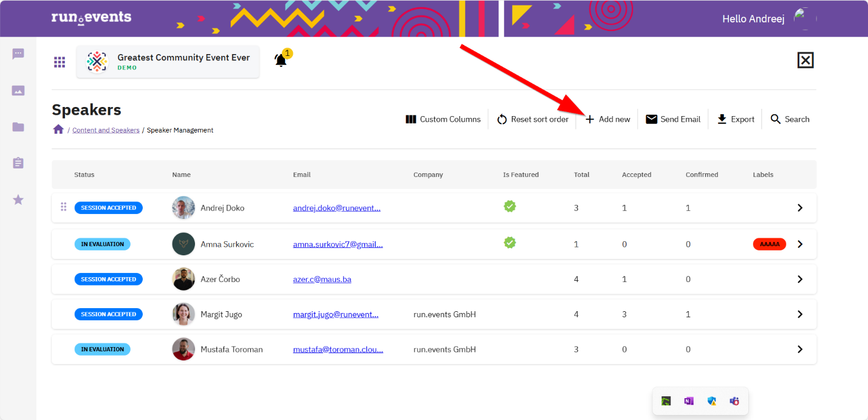Open the Search tool
The width and height of the screenshot is (868, 420).
click(790, 119)
